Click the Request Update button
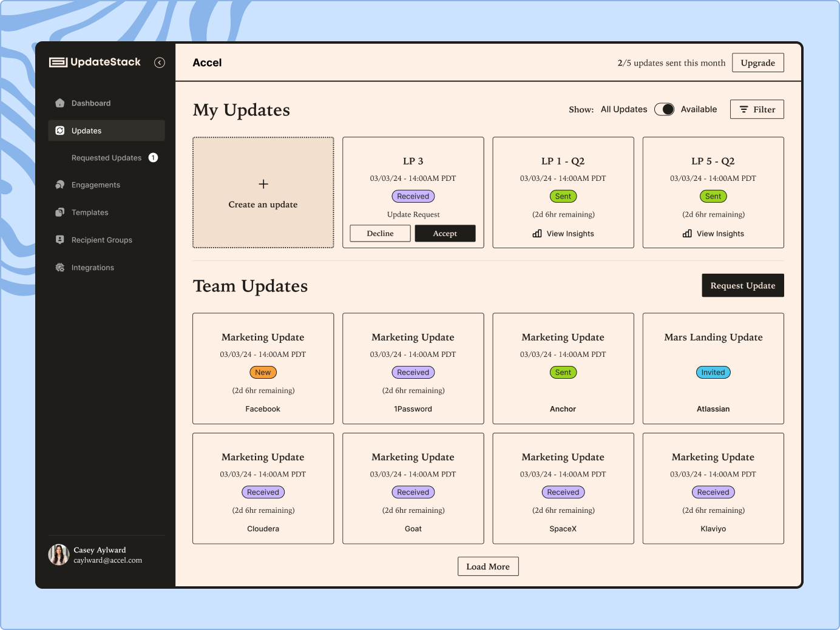 [x=743, y=285]
